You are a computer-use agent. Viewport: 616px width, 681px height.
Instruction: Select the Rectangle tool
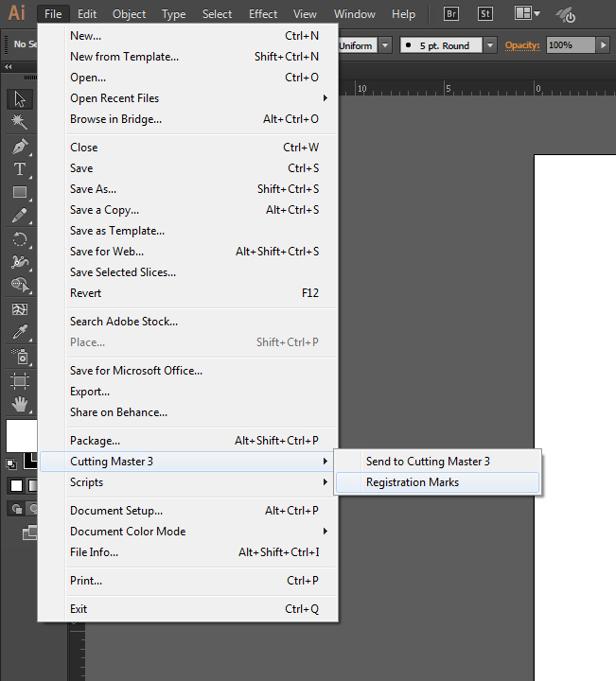(19, 192)
